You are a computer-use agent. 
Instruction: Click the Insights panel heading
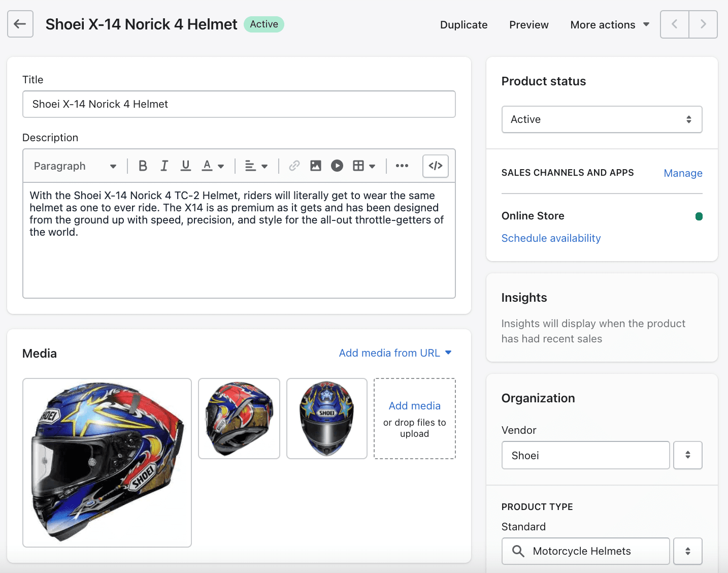coord(524,298)
